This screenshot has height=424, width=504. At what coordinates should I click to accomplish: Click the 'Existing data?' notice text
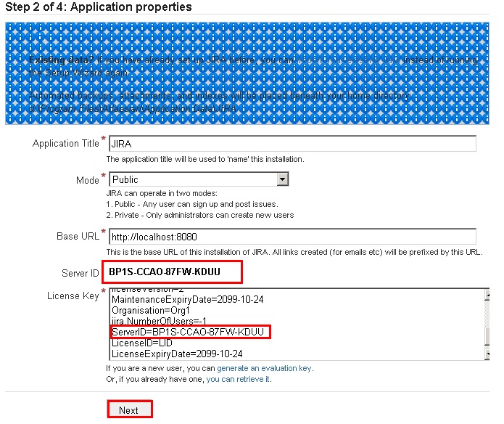[253, 66]
